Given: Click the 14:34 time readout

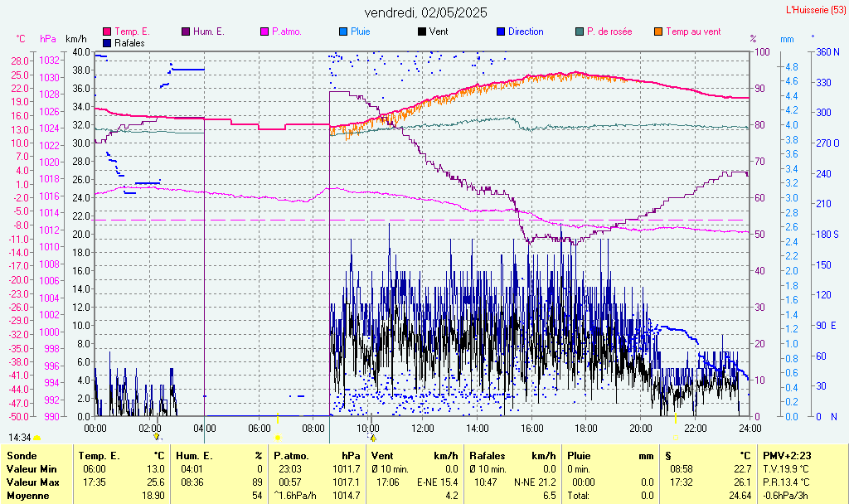Looking at the screenshot, I should point(19,438).
